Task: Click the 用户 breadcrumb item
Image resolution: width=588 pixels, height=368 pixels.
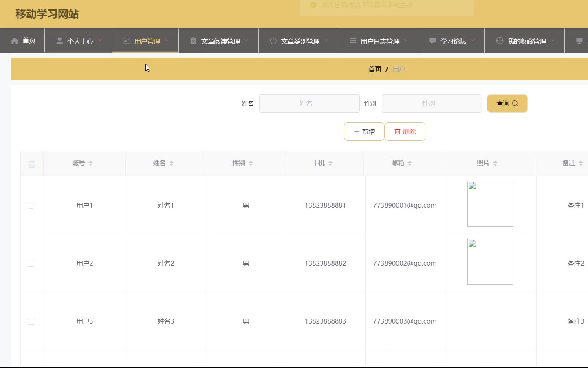Action: pyautogui.click(x=399, y=69)
